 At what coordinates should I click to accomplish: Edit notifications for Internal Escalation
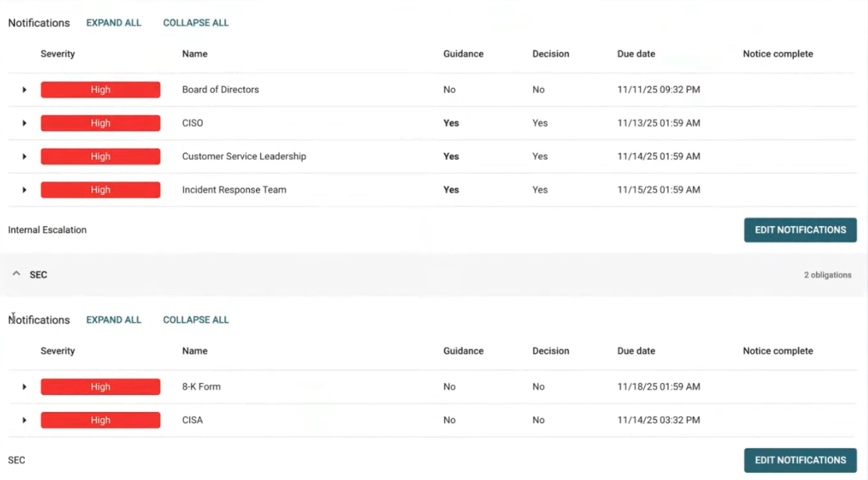800,230
